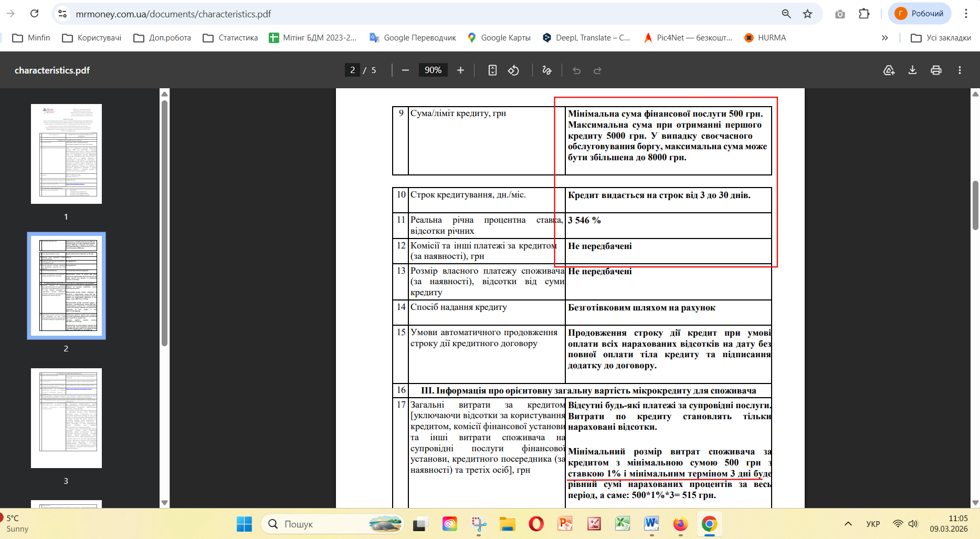Open Word from the taskbar
980x539 pixels.
(651, 524)
